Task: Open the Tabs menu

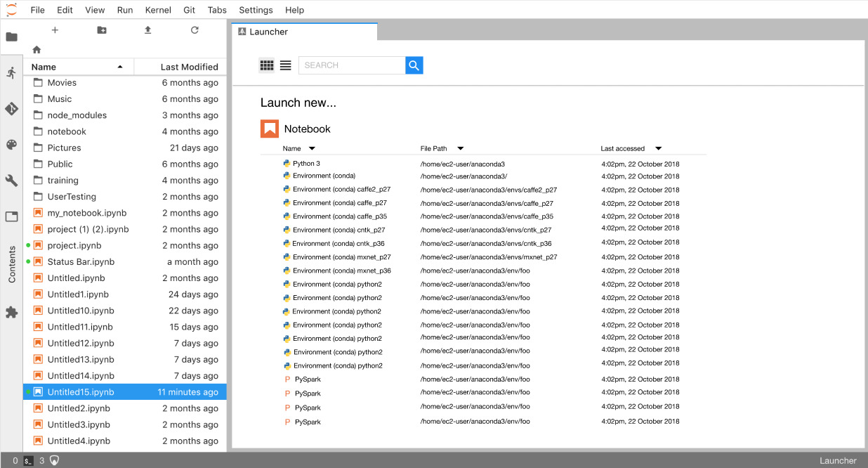Action: pos(217,10)
